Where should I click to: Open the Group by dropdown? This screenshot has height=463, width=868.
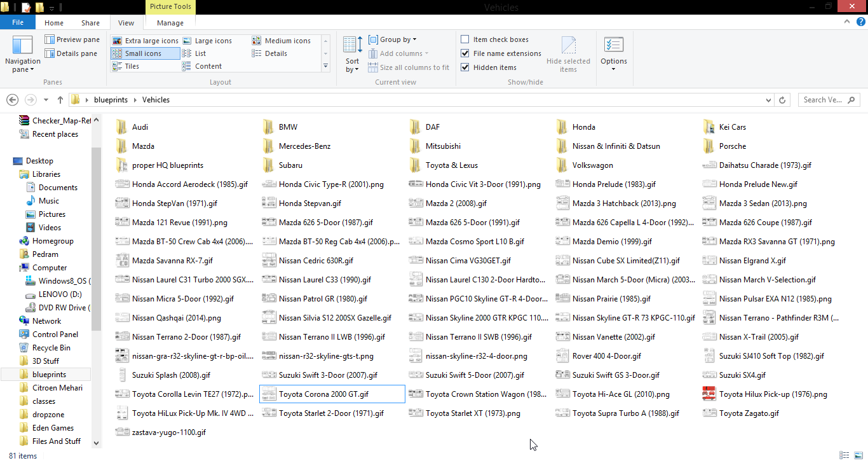pyautogui.click(x=393, y=39)
